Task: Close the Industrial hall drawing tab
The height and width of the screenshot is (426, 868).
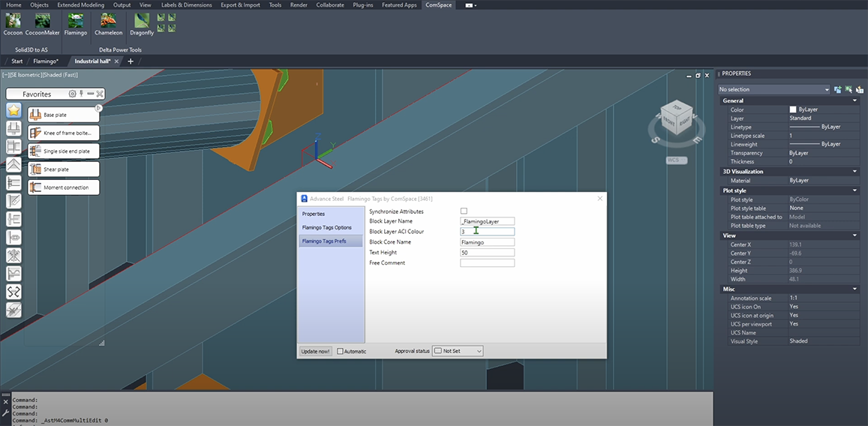Action: click(117, 61)
